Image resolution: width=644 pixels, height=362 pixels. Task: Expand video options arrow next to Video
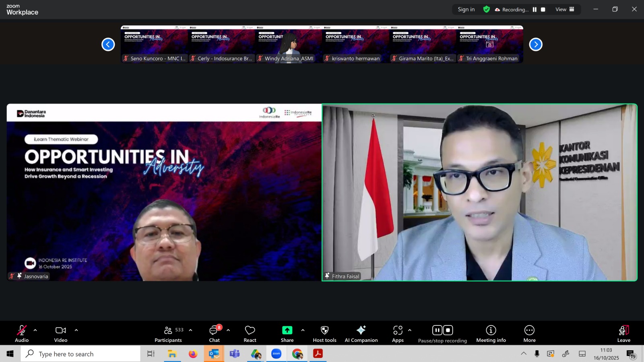76,330
